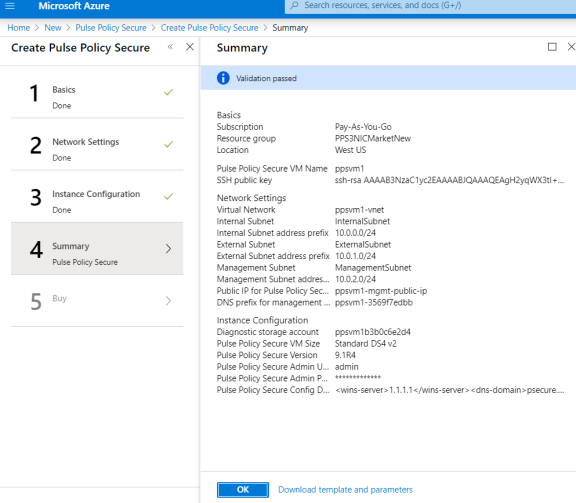Click the Basics section heading in Summary
The image size is (576, 503).
coord(228,115)
